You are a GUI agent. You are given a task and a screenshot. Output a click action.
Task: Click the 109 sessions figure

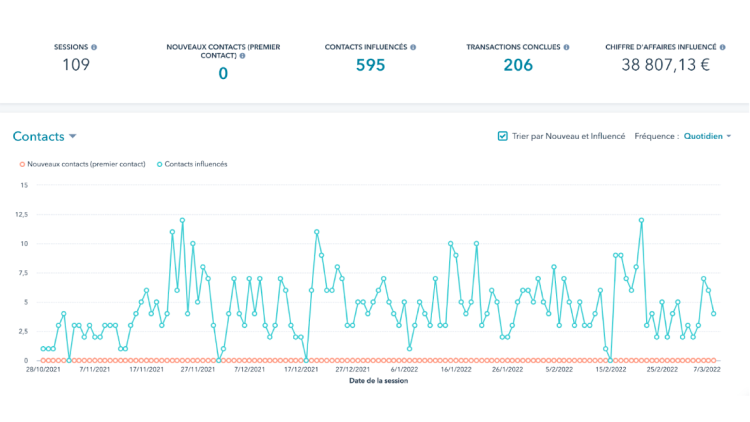(x=75, y=66)
